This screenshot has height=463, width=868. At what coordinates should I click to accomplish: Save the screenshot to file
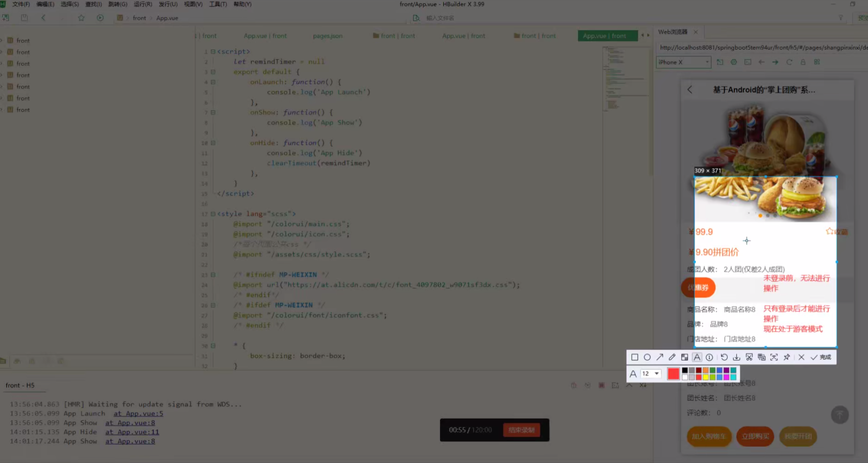[737, 357]
